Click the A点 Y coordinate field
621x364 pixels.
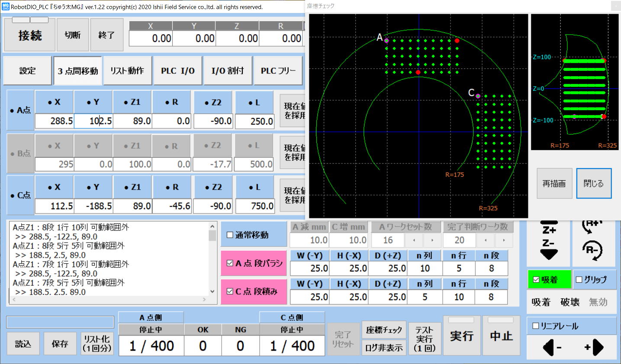93,121
